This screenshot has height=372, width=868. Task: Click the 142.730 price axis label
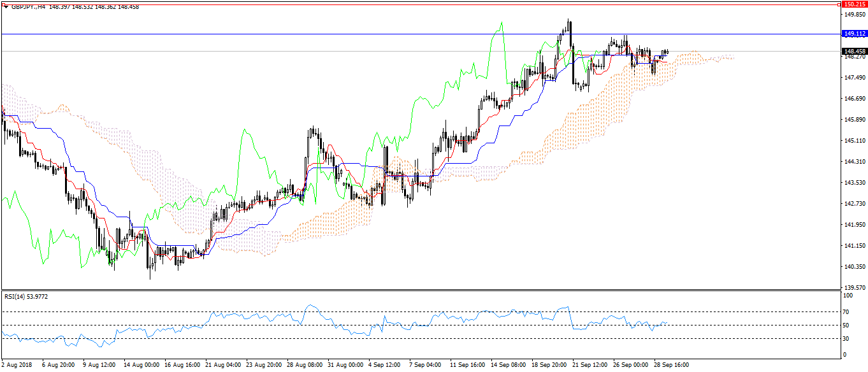pos(854,204)
